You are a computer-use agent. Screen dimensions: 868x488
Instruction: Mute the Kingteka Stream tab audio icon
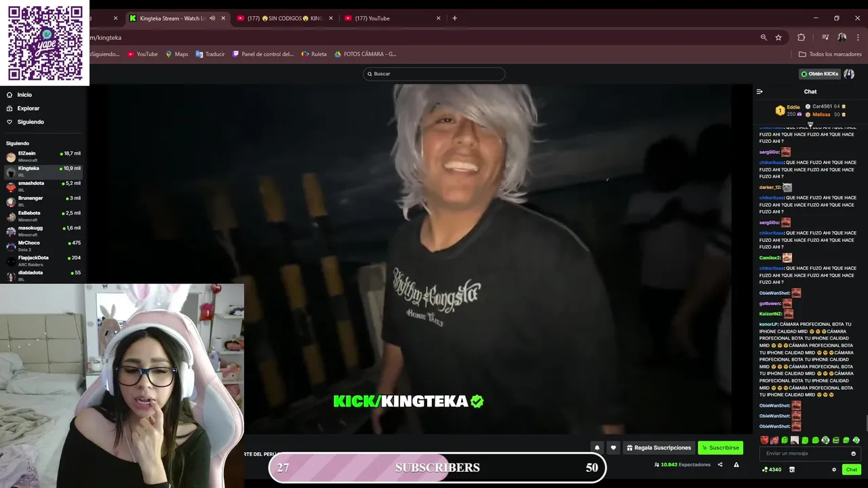click(x=212, y=18)
